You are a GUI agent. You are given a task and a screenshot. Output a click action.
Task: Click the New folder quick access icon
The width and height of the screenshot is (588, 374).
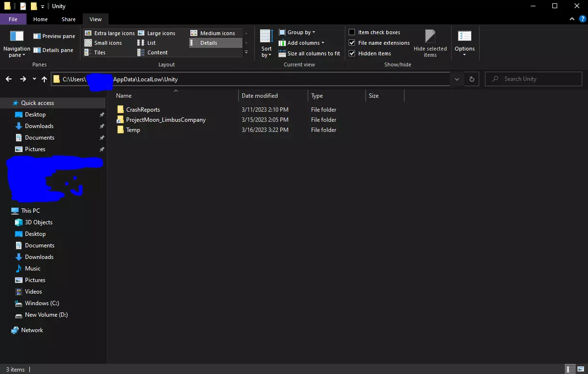point(34,6)
